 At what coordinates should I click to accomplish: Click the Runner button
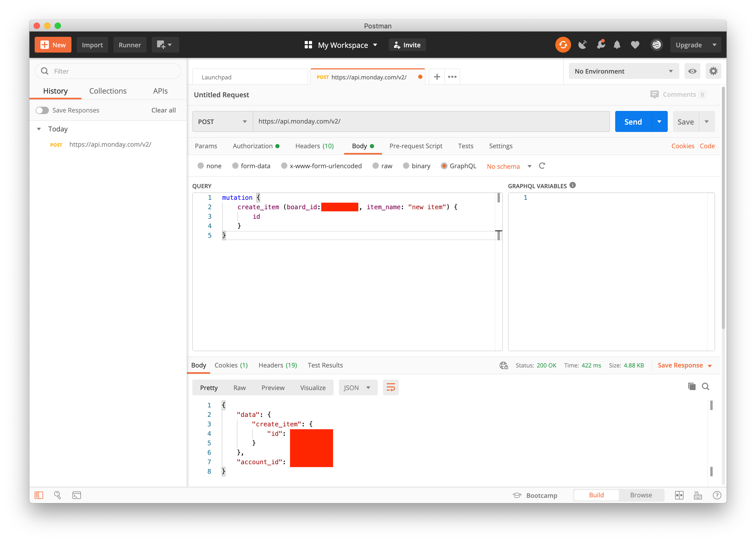pyautogui.click(x=130, y=45)
